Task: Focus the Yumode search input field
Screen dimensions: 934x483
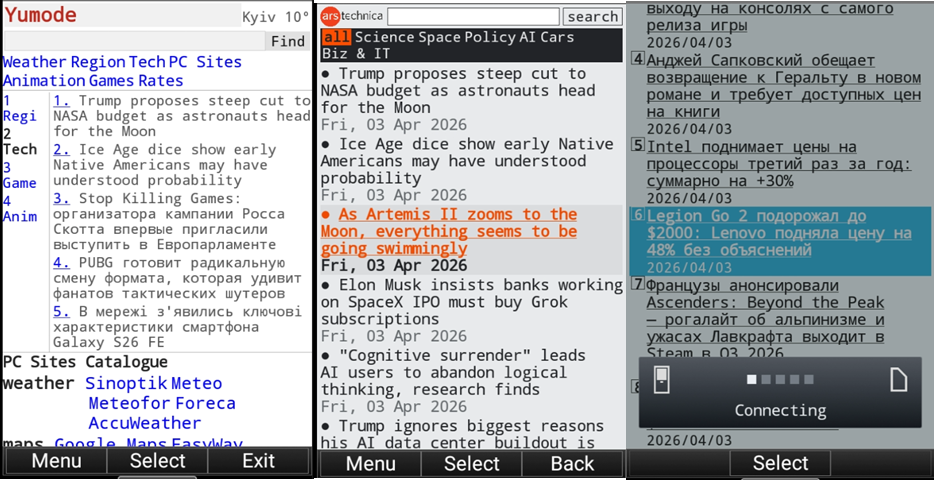Action: tap(134, 41)
